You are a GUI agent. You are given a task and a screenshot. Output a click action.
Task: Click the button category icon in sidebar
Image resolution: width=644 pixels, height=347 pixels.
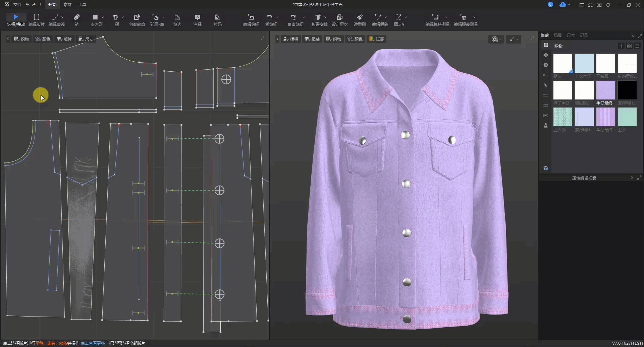click(546, 65)
